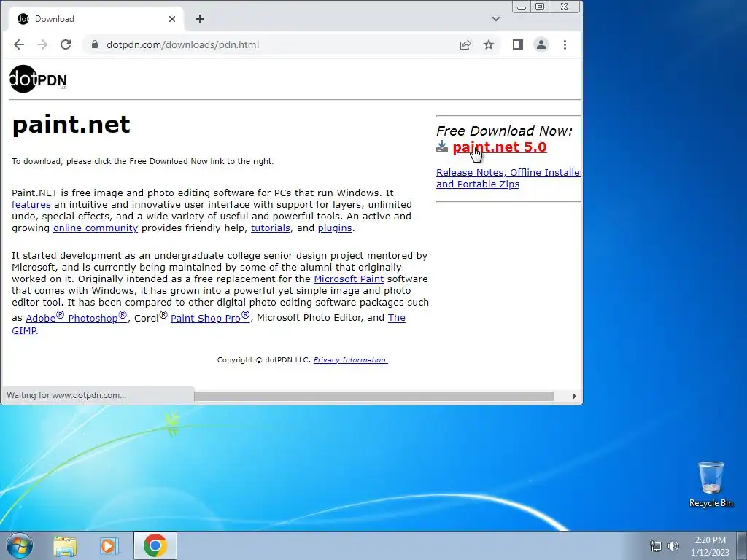Reload the page with the refresh icon
This screenshot has width=747, height=560.
click(x=66, y=44)
